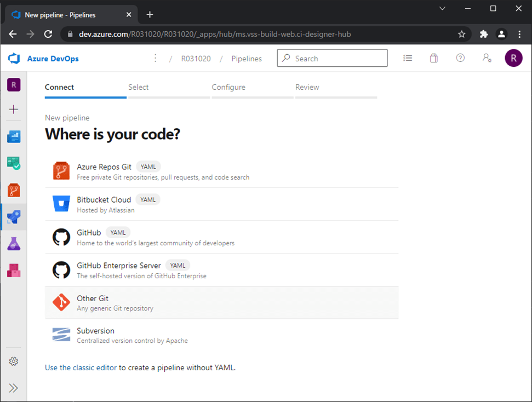Viewport: 532px width, 402px height.
Task: Open Overview hub in the sidebar
Action: pos(14,137)
